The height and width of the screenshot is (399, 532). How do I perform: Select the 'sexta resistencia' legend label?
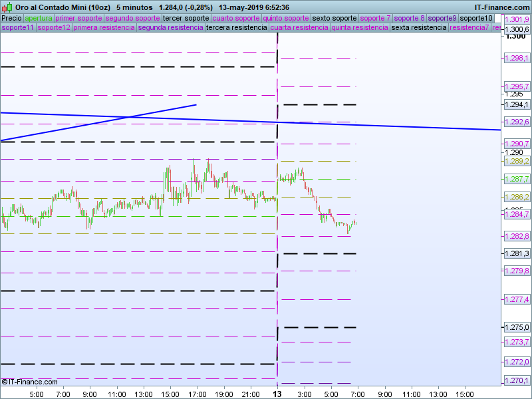419,28
